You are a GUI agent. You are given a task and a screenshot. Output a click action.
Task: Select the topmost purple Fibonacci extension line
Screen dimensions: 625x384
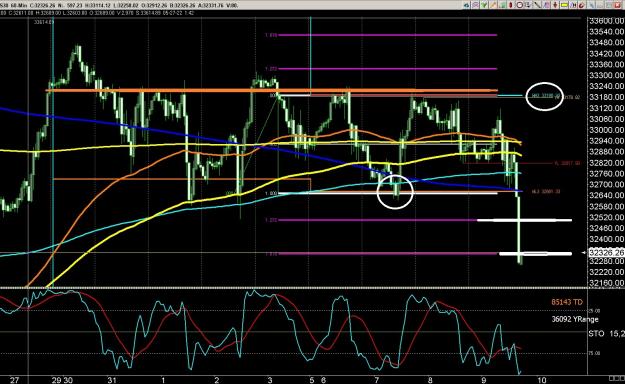click(x=387, y=35)
